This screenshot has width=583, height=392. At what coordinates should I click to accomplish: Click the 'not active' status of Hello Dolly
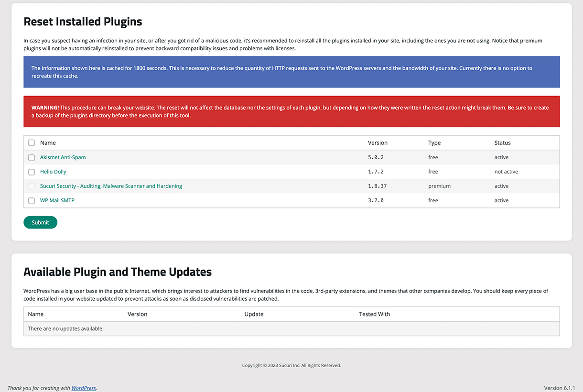[506, 172]
